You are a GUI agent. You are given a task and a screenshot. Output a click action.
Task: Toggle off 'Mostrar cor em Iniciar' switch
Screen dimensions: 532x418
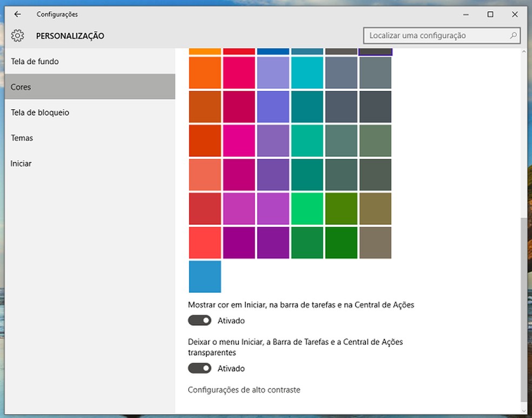199,321
